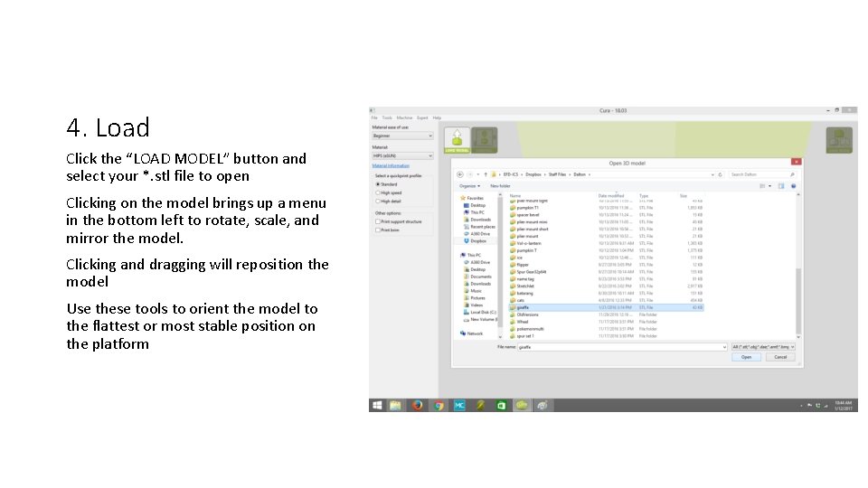868x488 pixels.
Task: Click the Cancel button in dialog
Action: coord(780,358)
